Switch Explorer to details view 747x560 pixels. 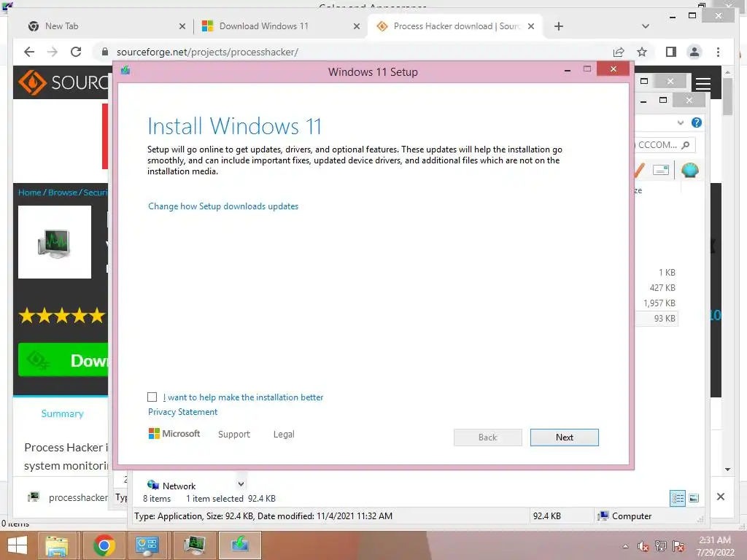pyautogui.click(x=678, y=498)
